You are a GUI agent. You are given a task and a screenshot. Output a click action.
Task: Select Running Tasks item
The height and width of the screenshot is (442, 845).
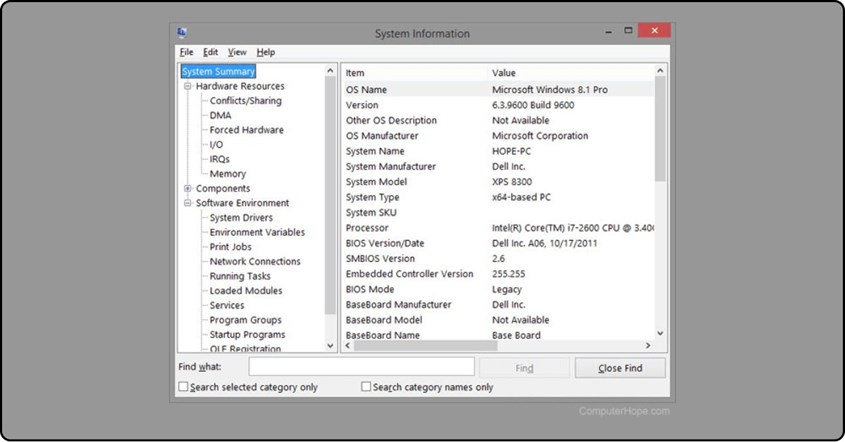pos(240,276)
